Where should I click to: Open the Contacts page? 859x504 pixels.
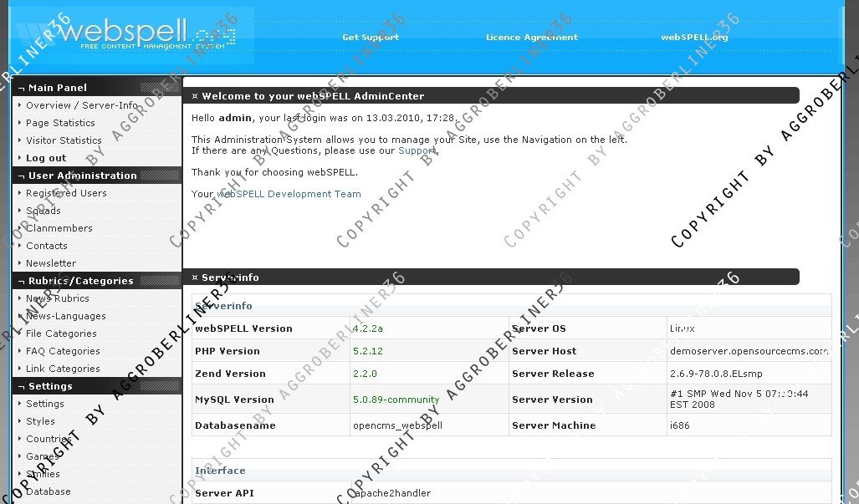tap(47, 246)
